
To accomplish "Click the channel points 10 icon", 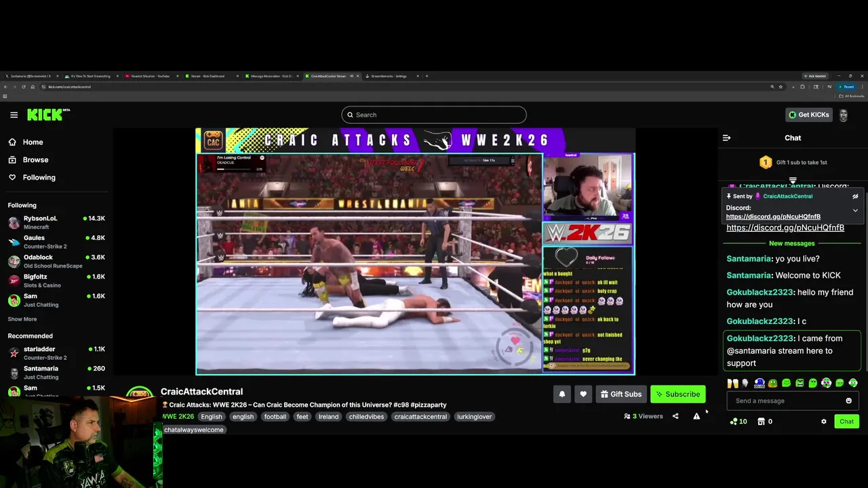I will tap(738, 422).
